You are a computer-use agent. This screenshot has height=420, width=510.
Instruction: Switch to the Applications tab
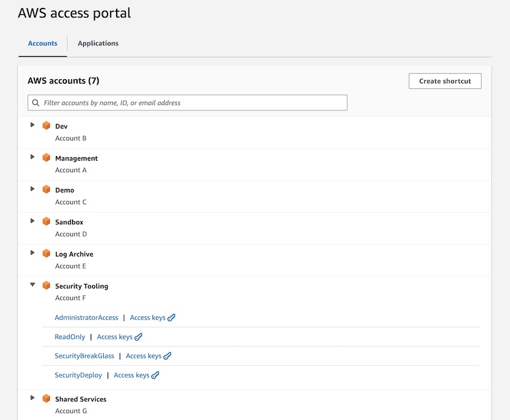coord(97,43)
